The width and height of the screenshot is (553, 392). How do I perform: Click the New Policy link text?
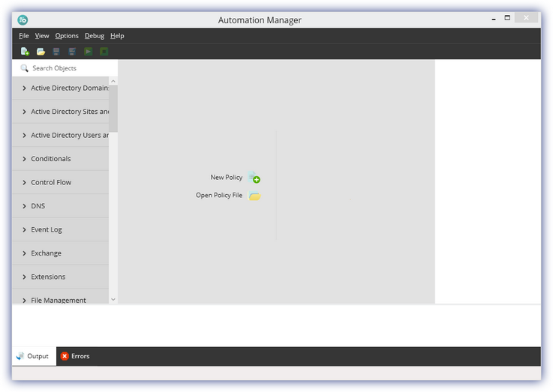(x=227, y=177)
